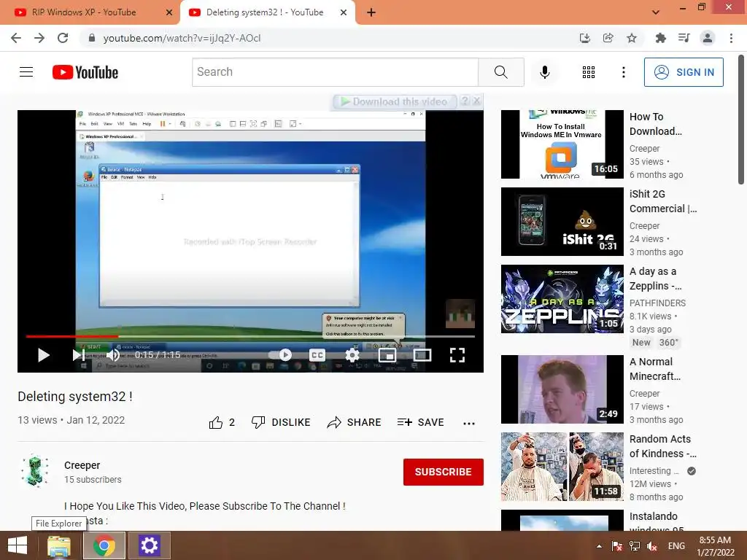Enter full screen mode
Viewport: 747px width, 560px height.
point(457,355)
